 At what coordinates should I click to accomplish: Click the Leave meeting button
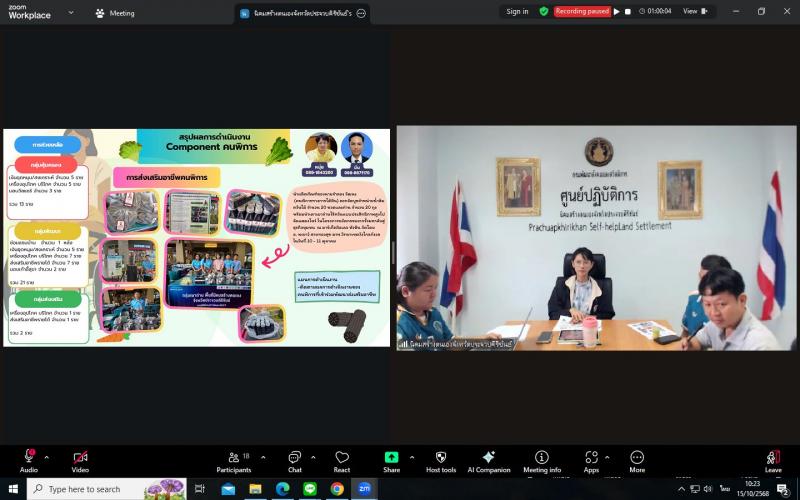[773, 461]
